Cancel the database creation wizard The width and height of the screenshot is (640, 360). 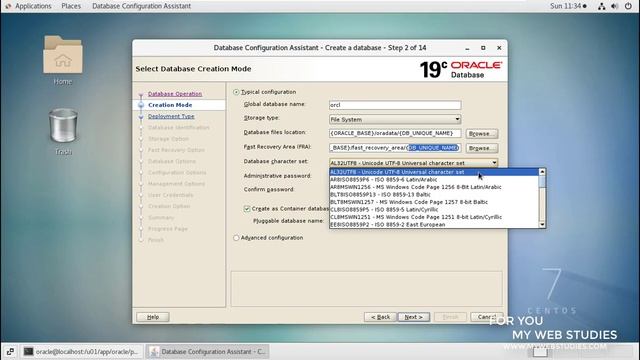click(x=487, y=317)
